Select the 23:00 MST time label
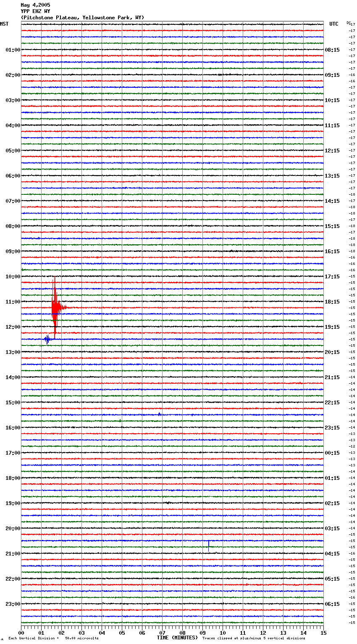 [13, 604]
